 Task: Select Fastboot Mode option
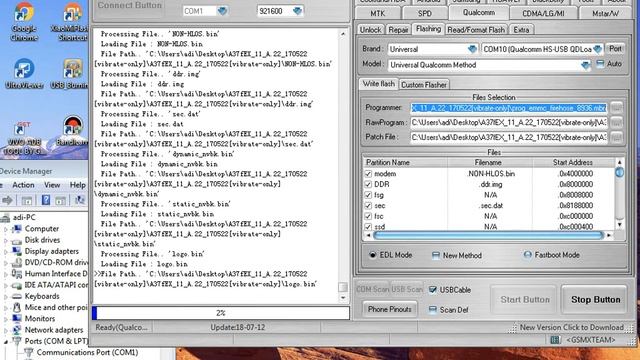pos(527,255)
